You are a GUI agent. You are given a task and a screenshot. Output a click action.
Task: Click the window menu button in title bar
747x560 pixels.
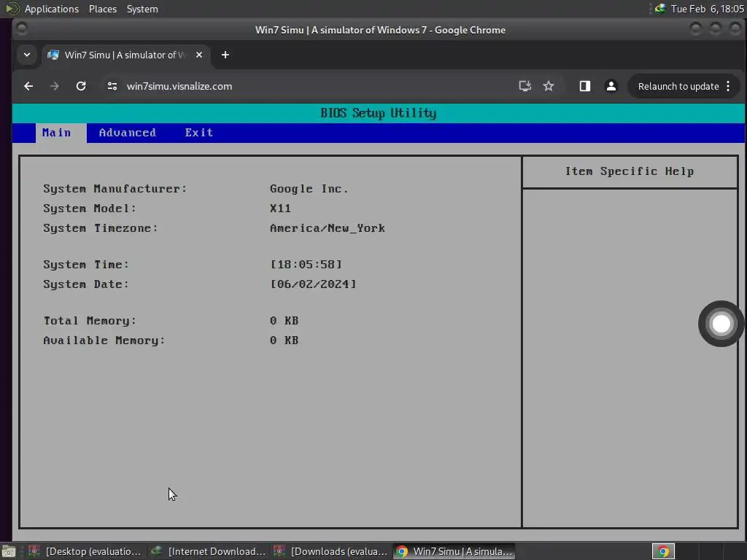[x=21, y=29]
